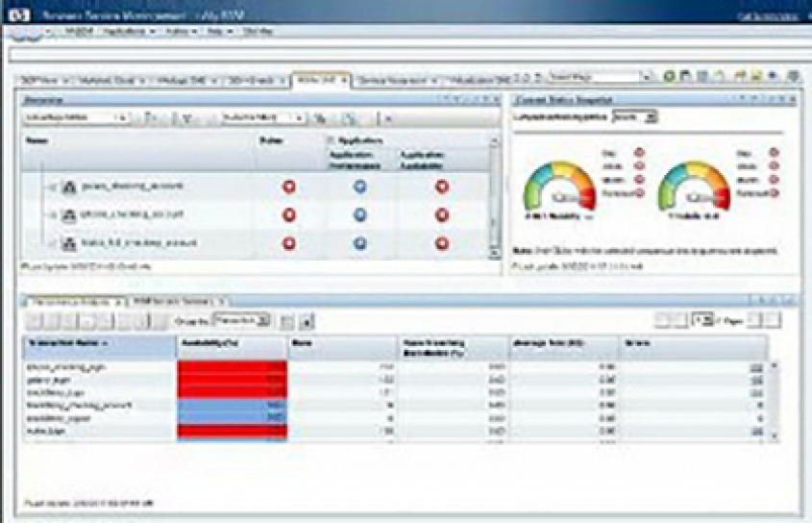
Task: Click the transaction table scrollbar up arrow
Action: (775, 366)
